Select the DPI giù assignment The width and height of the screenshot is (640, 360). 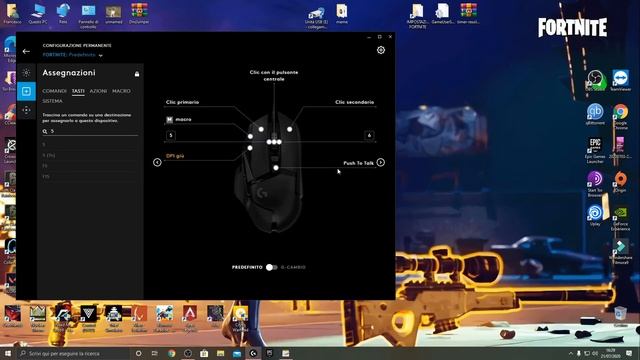point(175,156)
